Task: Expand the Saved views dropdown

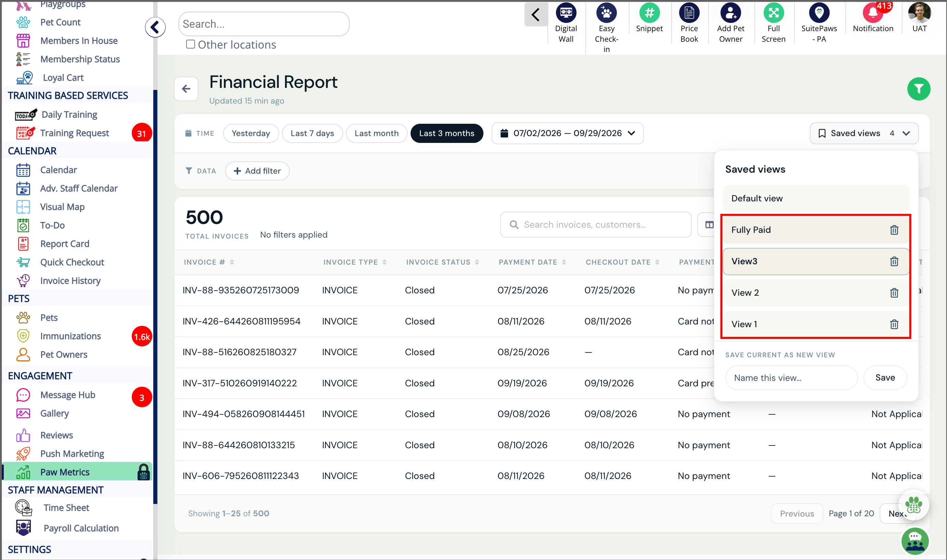Action: tap(864, 133)
